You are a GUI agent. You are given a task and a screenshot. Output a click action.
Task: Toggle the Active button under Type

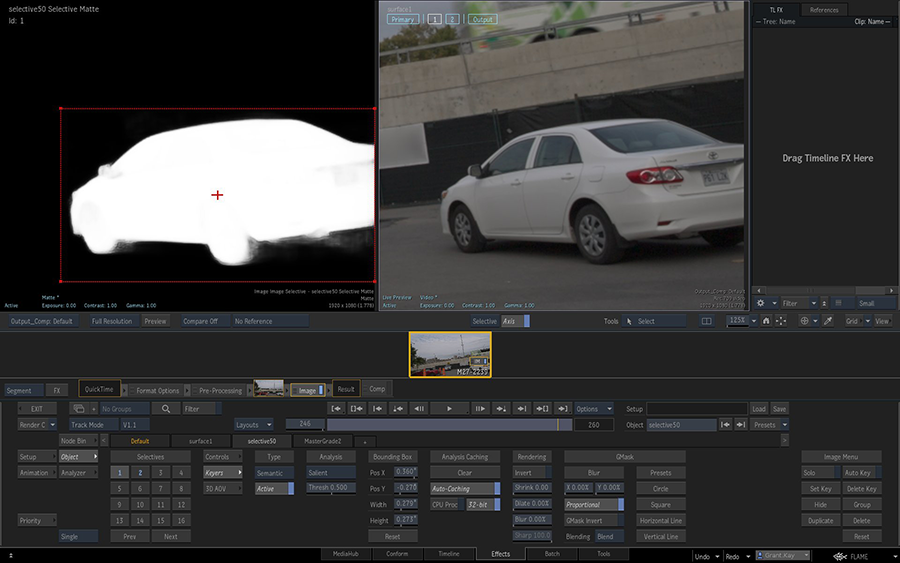pyautogui.click(x=274, y=489)
